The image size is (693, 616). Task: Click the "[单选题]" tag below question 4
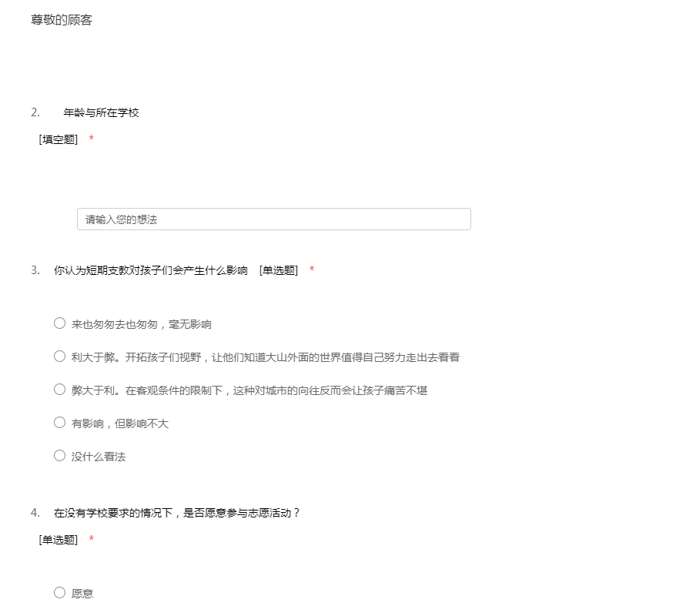(59, 540)
